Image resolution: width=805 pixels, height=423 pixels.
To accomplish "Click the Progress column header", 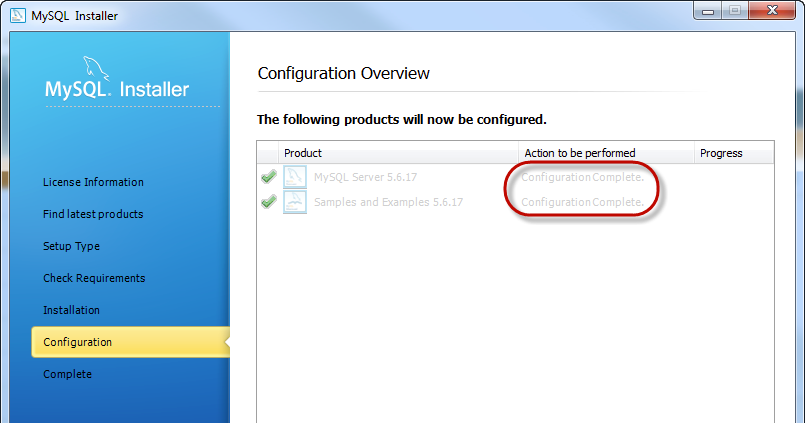I will point(734,153).
